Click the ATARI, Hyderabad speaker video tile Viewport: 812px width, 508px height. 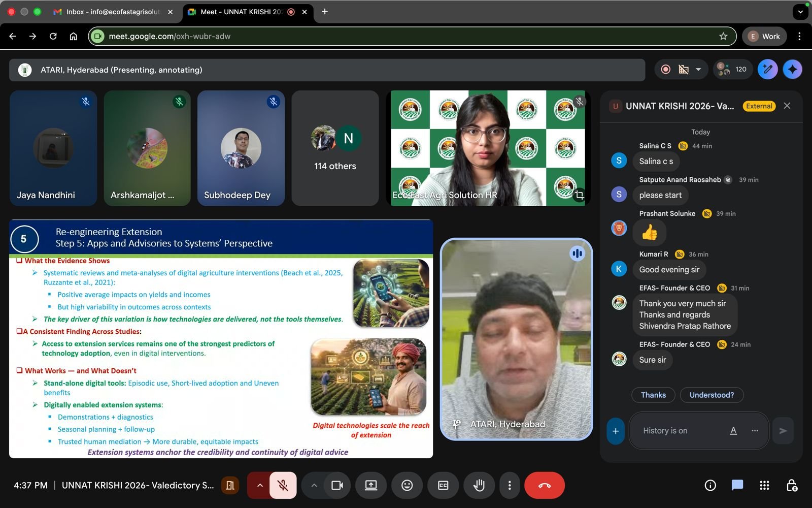click(516, 339)
